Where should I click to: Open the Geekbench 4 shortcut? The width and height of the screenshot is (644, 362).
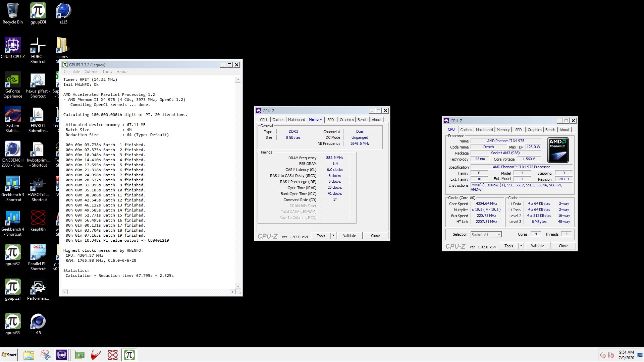(x=13, y=223)
